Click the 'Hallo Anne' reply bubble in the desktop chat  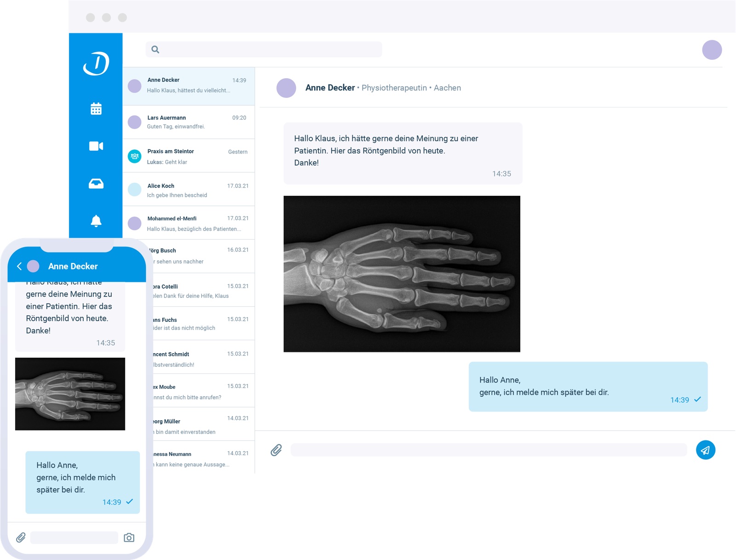tap(588, 387)
